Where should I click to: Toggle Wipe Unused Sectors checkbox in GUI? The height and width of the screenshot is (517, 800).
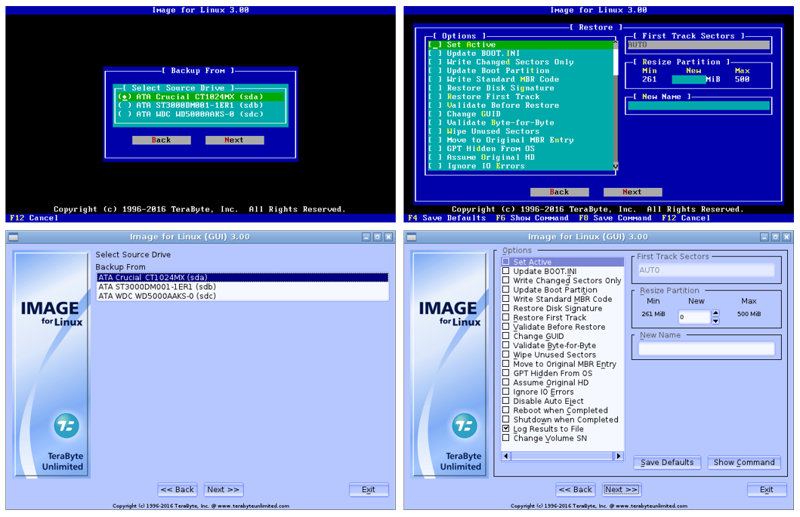tap(506, 354)
